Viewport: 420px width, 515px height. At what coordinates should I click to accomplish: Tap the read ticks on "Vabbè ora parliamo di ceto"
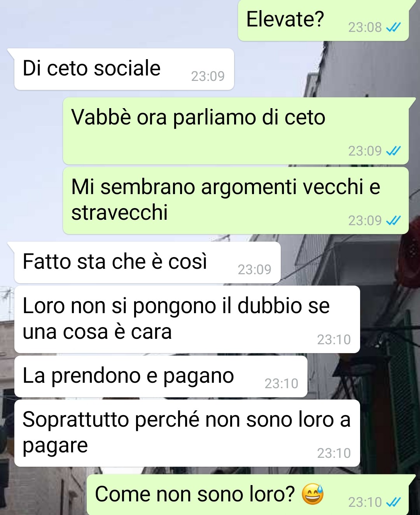click(393, 151)
